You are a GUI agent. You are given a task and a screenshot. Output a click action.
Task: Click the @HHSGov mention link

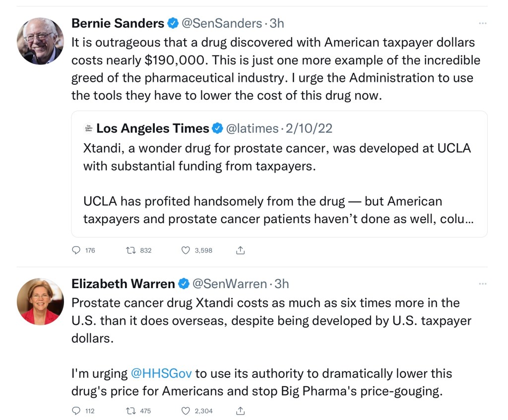click(x=161, y=373)
